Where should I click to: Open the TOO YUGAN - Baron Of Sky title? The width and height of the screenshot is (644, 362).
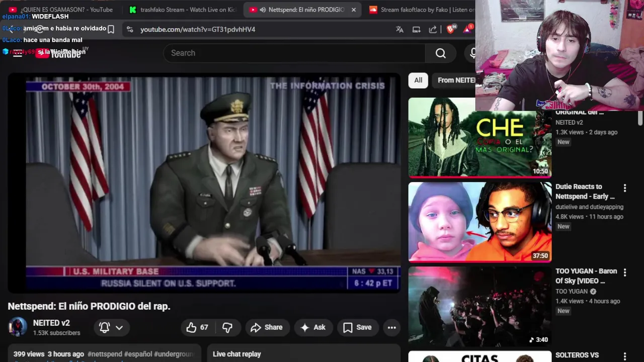click(586, 276)
